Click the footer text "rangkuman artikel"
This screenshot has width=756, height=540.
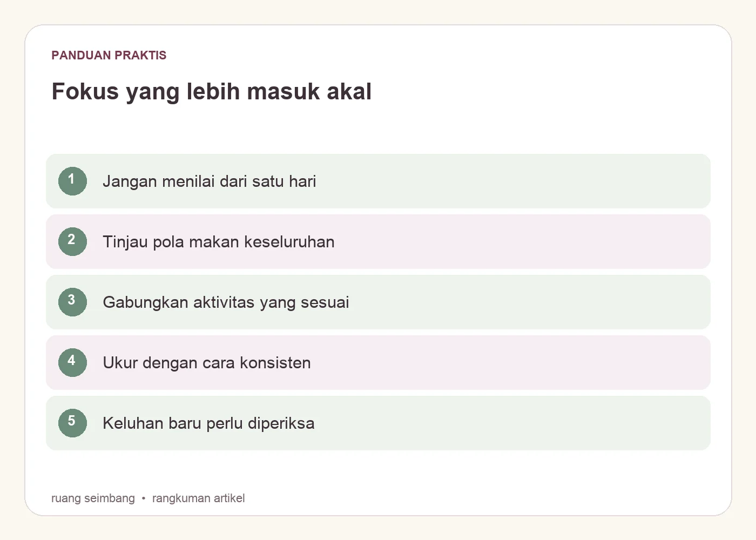[199, 498]
